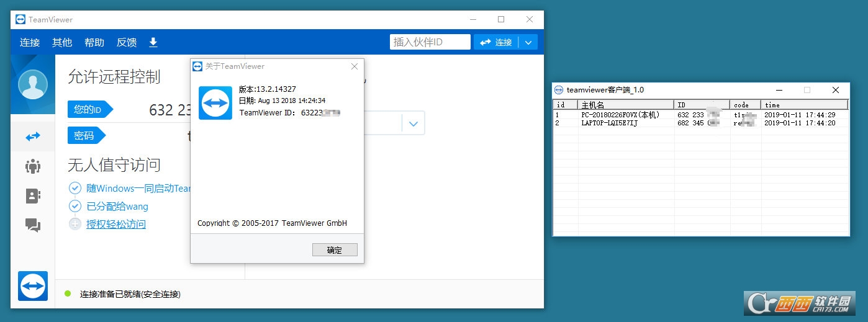Expand the partially hidden combo box chevron

click(413, 124)
